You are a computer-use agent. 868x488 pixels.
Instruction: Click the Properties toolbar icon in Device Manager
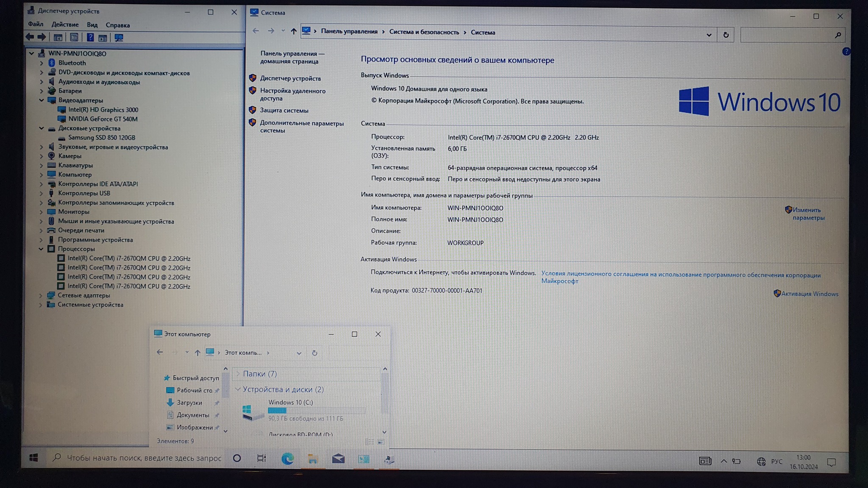(x=74, y=38)
